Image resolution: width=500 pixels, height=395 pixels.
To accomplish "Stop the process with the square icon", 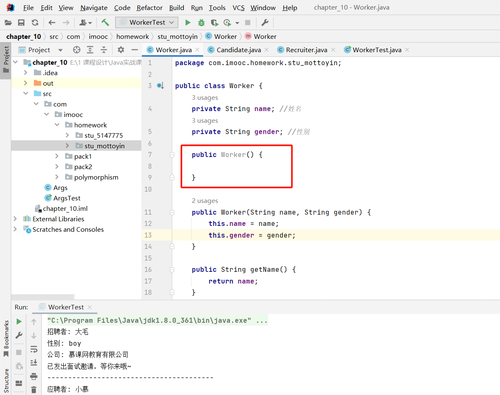I will [248, 23].
